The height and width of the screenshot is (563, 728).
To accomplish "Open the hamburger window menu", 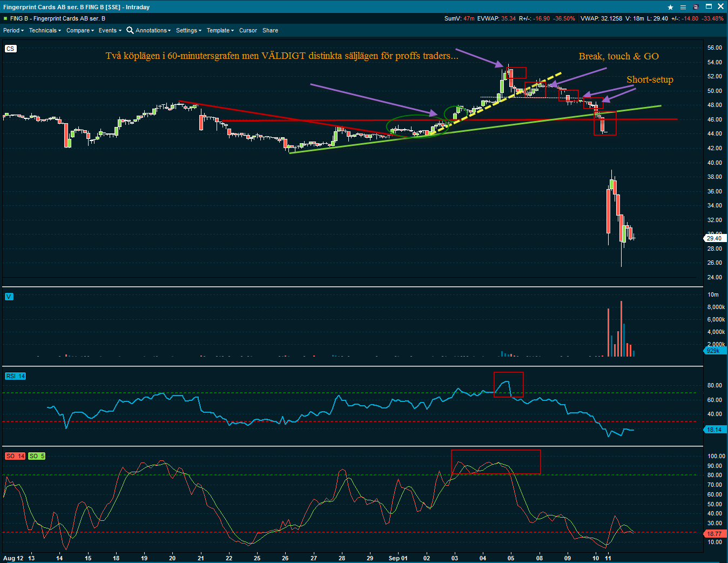I will (x=683, y=7).
